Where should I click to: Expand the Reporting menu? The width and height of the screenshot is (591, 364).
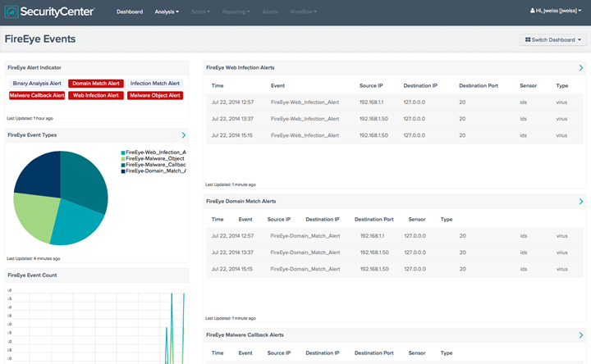pos(236,11)
